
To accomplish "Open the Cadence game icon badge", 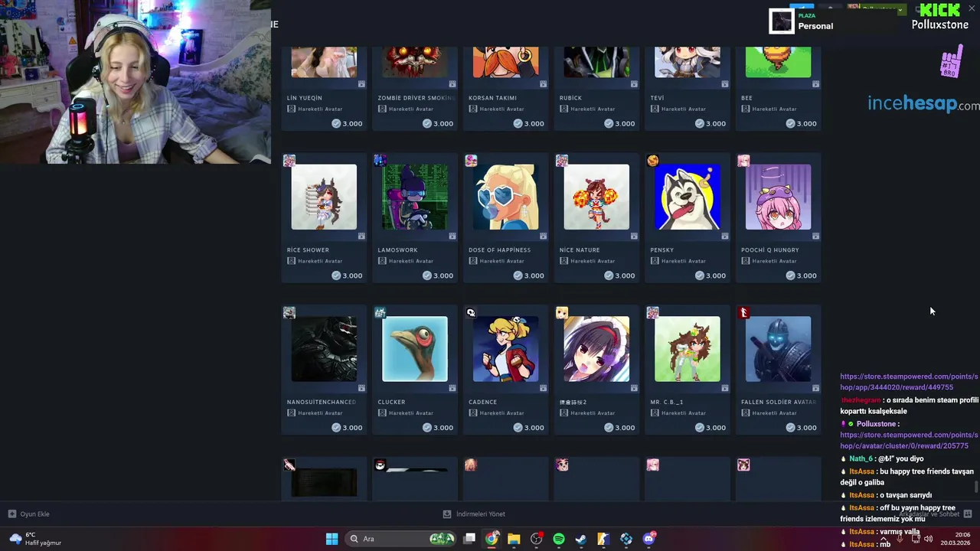I will (471, 313).
